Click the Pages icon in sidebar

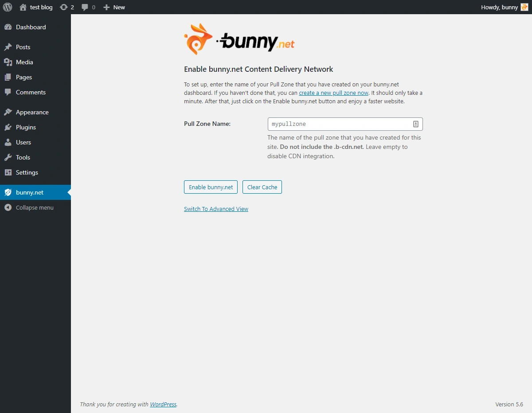(8, 77)
